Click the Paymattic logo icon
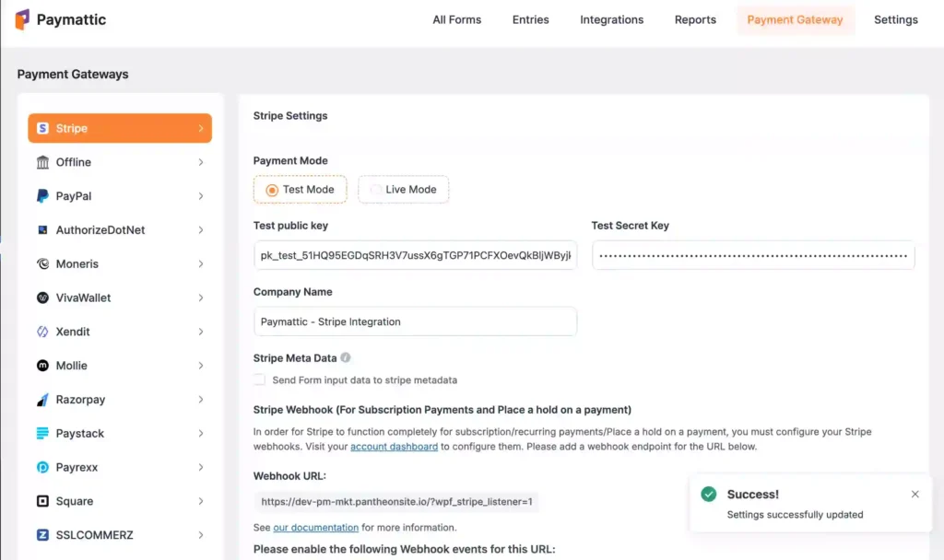 pyautogui.click(x=22, y=19)
